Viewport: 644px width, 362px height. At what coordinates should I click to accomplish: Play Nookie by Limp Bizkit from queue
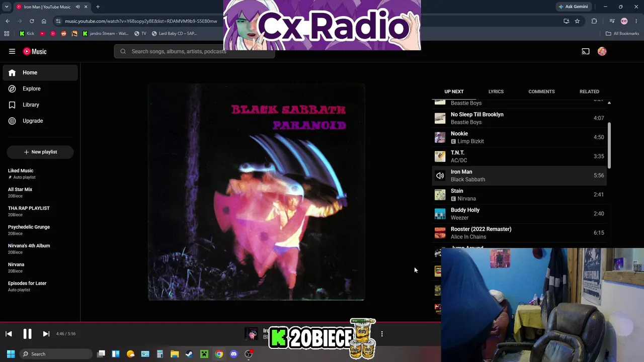point(519,137)
